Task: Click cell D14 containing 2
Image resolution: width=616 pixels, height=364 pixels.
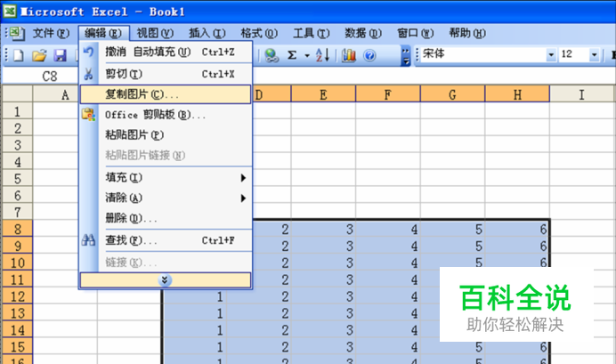Action: pyautogui.click(x=259, y=330)
